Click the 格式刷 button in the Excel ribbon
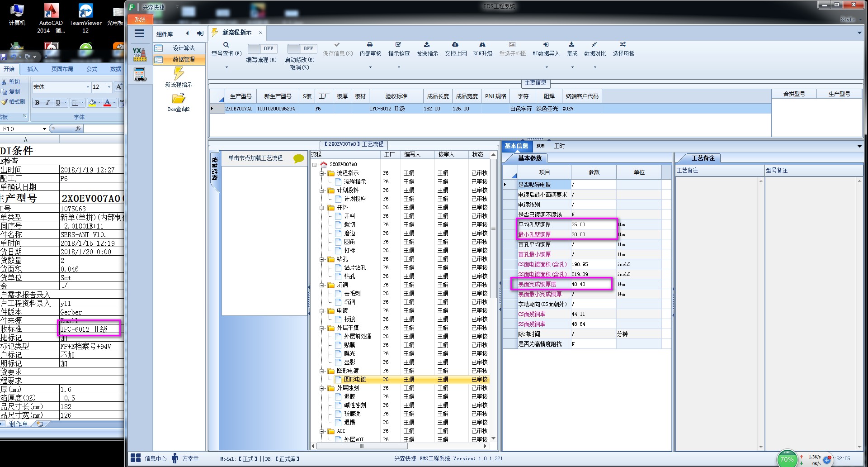The width and height of the screenshot is (868, 467). (13, 102)
